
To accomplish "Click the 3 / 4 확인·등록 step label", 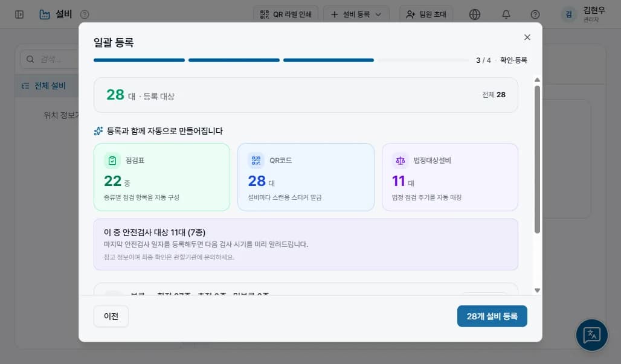I will coord(501,60).
